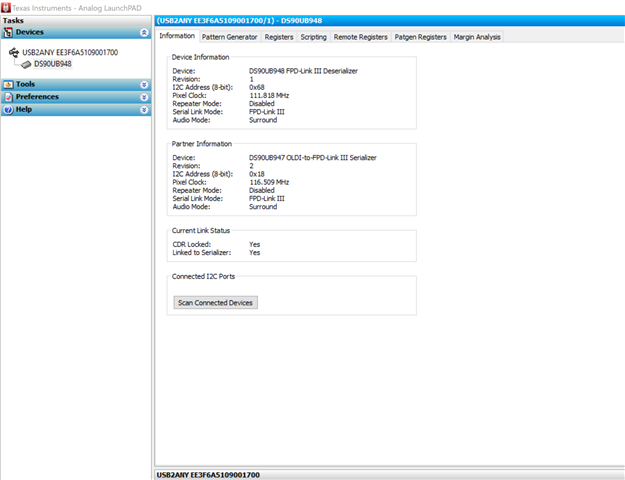Screen dimensions: 625x480
Task: Click the USB2ANY connection icon in tree
Action: [x=14, y=52]
